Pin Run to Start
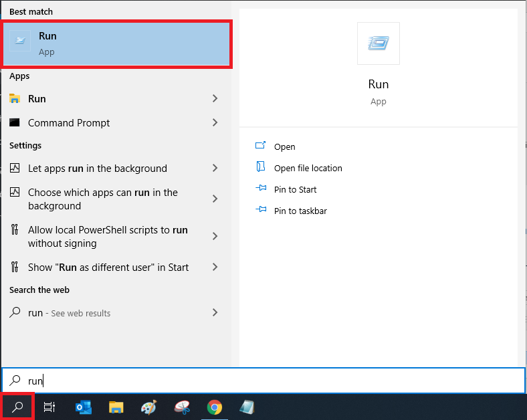Image resolution: width=527 pixels, height=420 pixels. pyautogui.click(x=295, y=190)
